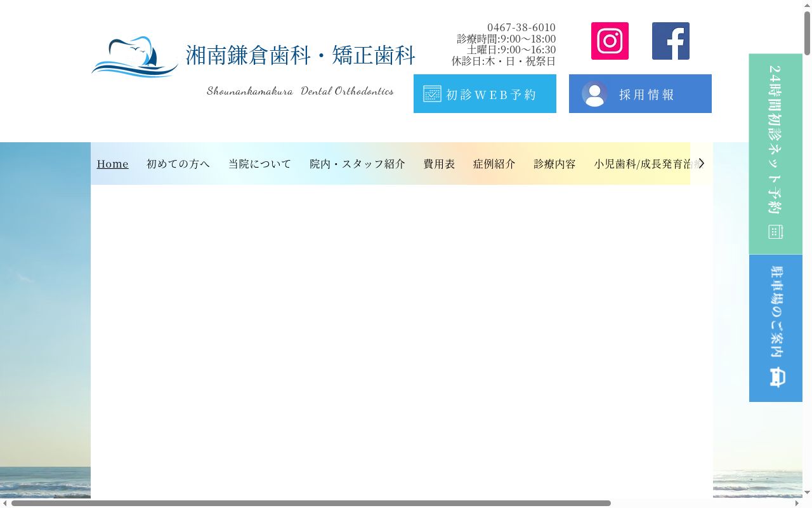Click the vertical scrollbar thumb

click(x=807, y=33)
